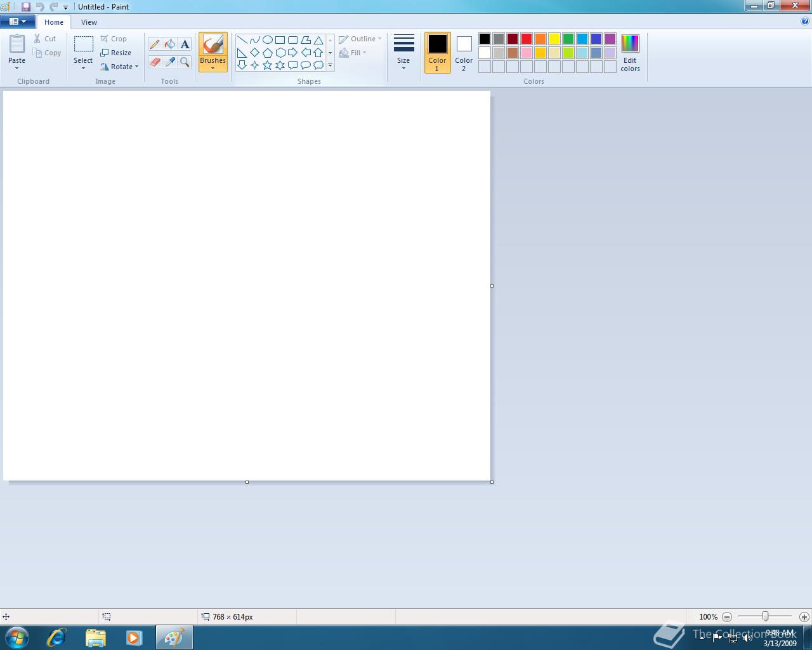
Task: Click the Redo arrow in title bar
Action: (x=54, y=7)
